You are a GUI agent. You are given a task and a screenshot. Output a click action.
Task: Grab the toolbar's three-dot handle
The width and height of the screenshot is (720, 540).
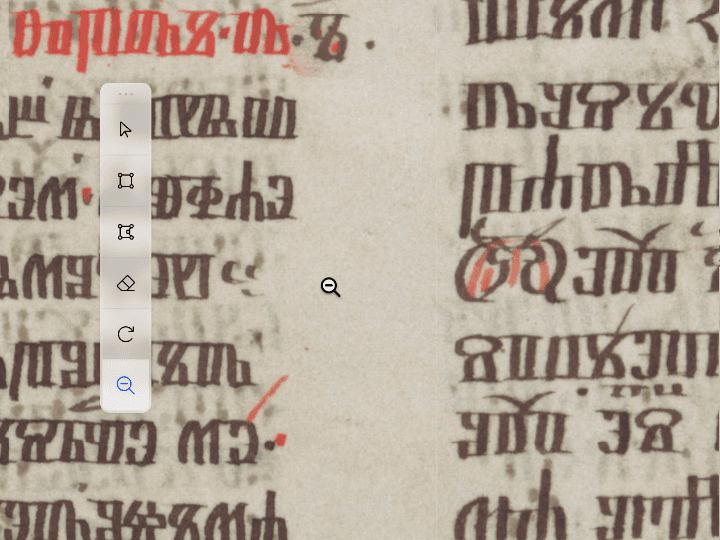(125, 94)
